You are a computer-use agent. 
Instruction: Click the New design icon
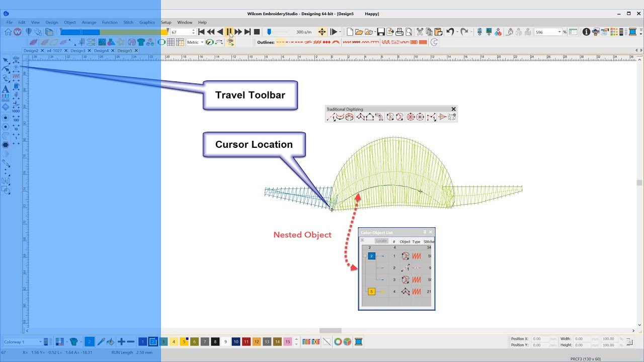coord(350,32)
